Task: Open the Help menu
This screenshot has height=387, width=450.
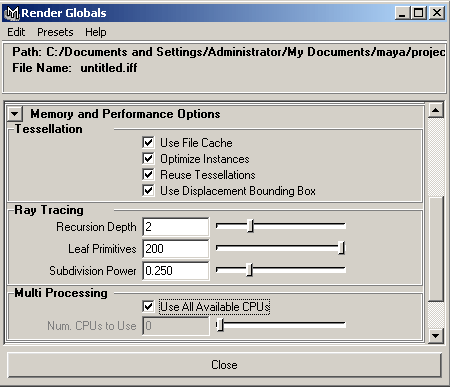Action: click(96, 32)
